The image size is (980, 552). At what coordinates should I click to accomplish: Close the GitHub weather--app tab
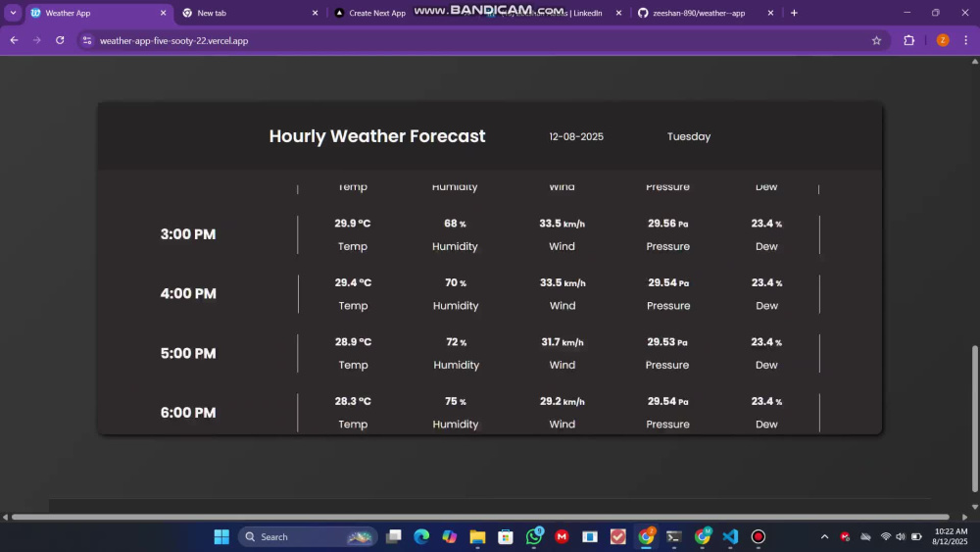point(770,13)
